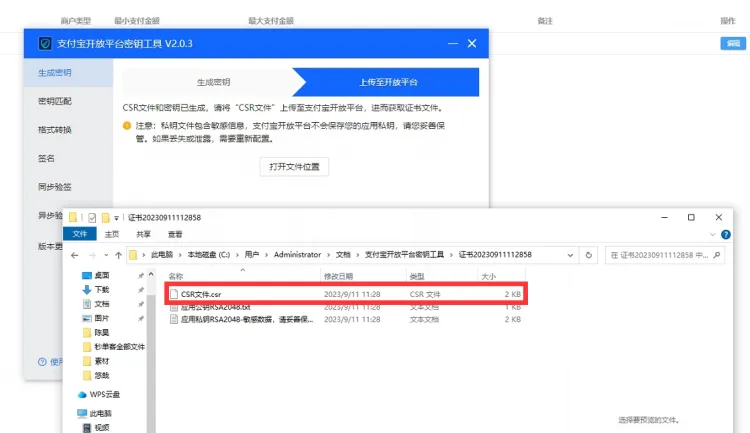Click the 应用私钥RSA2048 text document icon

coord(174,319)
